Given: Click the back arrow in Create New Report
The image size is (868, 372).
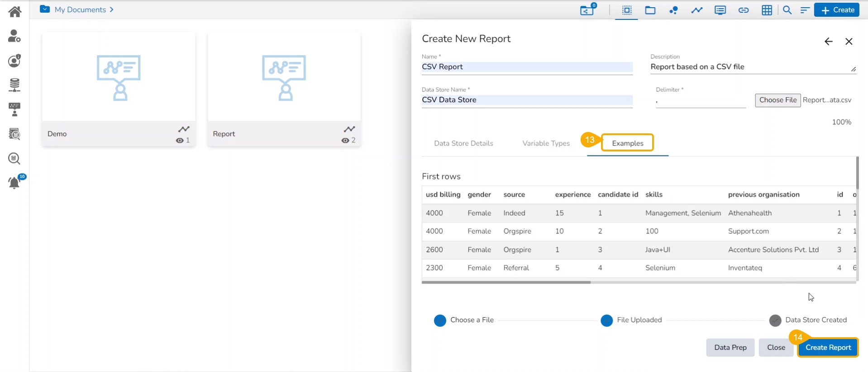Looking at the screenshot, I should (828, 42).
